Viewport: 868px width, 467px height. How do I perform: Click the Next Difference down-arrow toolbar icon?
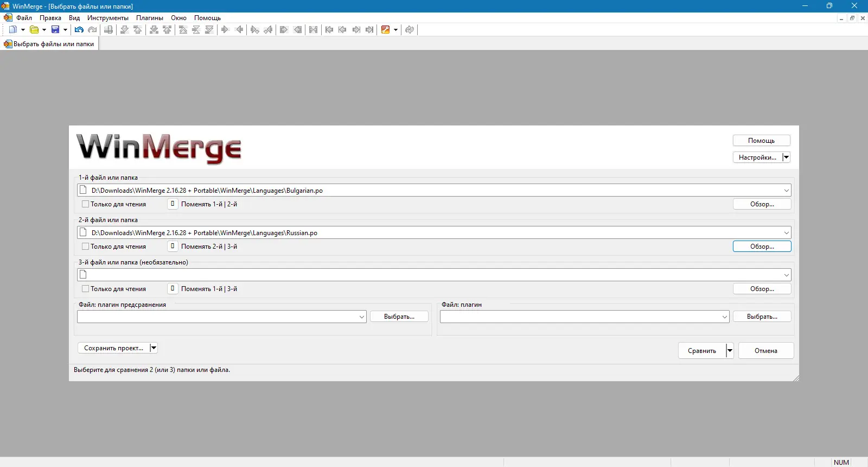click(x=124, y=30)
